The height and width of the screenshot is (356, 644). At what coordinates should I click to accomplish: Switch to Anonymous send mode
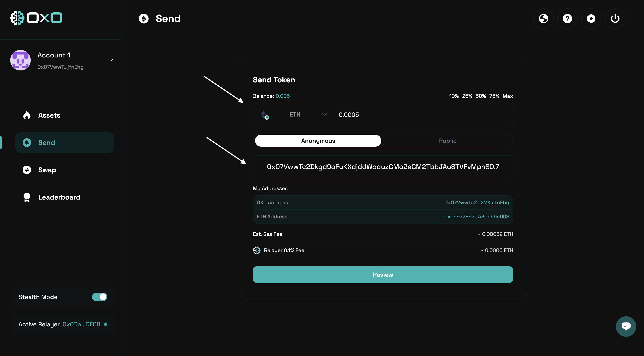[318, 141]
